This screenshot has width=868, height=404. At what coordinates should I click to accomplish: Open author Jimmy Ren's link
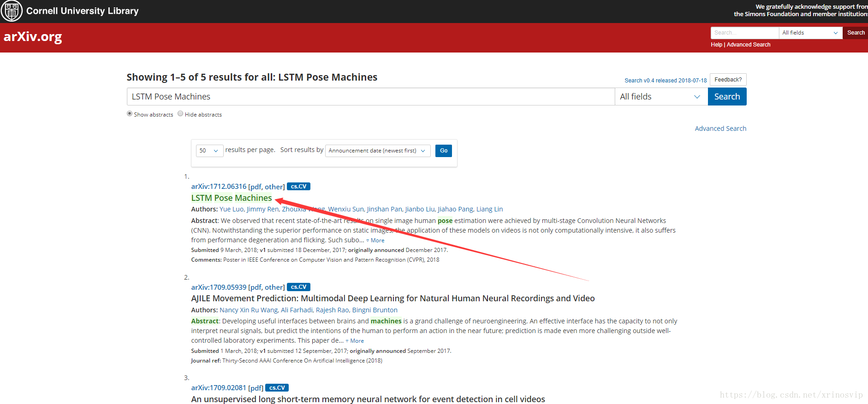(262, 209)
